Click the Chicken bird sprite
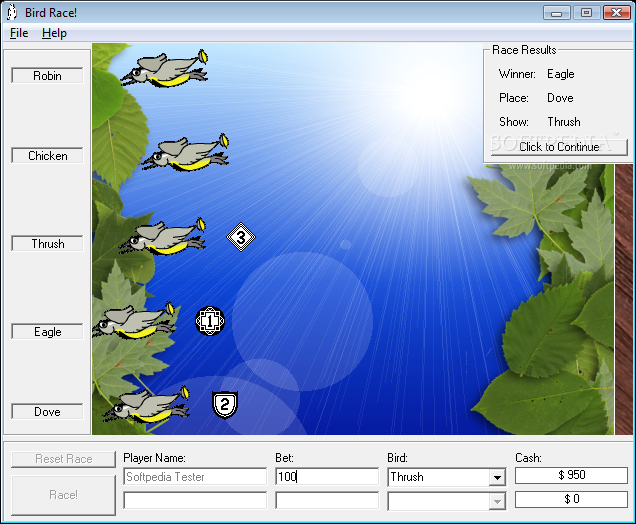This screenshot has height=524, width=636. (185, 152)
